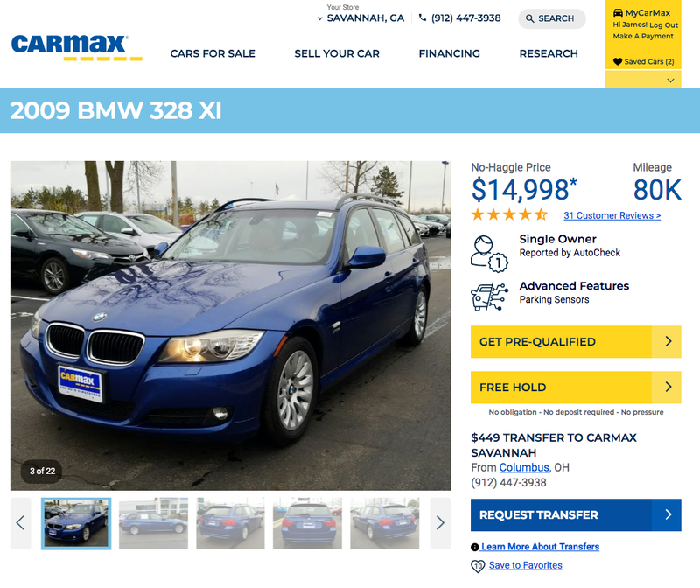The width and height of the screenshot is (700, 588).
Task: Click the Advanced Features car icon
Action: click(x=489, y=297)
